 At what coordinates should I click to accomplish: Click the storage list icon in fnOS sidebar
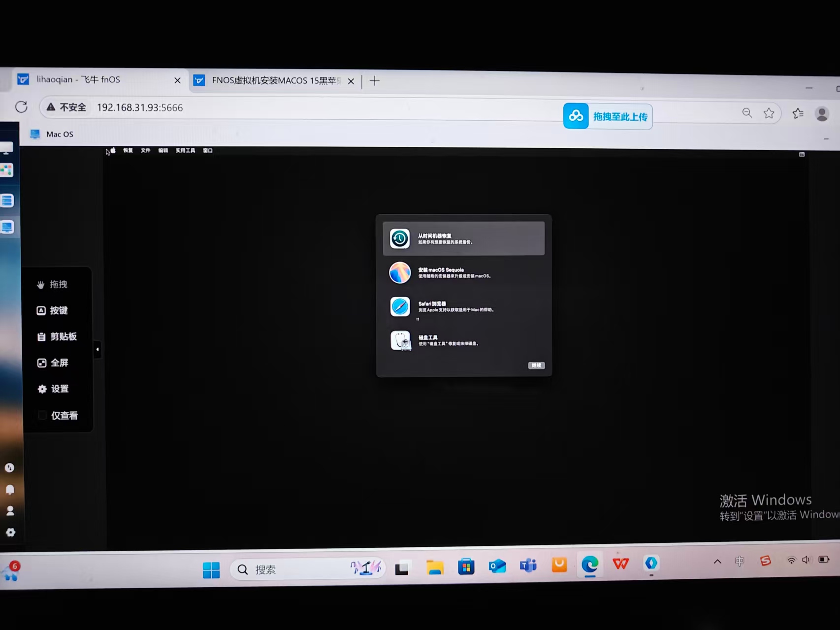7,200
